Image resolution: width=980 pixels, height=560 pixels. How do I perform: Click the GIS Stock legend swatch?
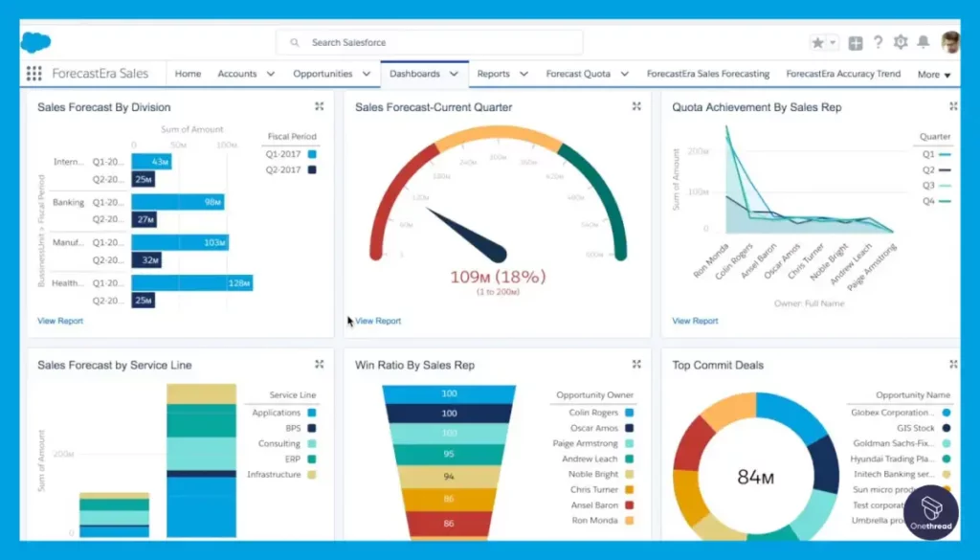click(x=947, y=428)
